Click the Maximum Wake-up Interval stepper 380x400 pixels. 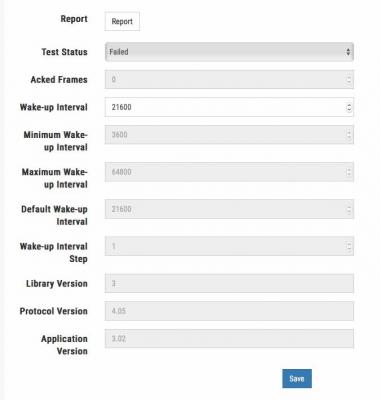(349, 172)
